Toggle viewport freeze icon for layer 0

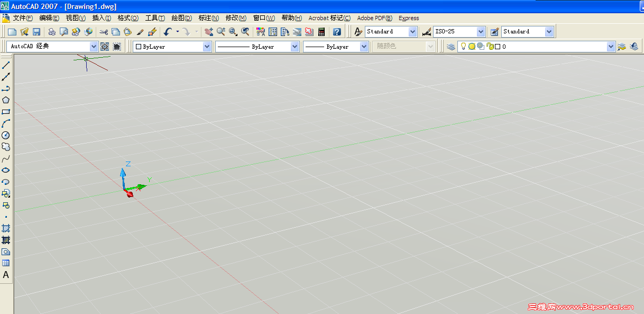(x=481, y=47)
